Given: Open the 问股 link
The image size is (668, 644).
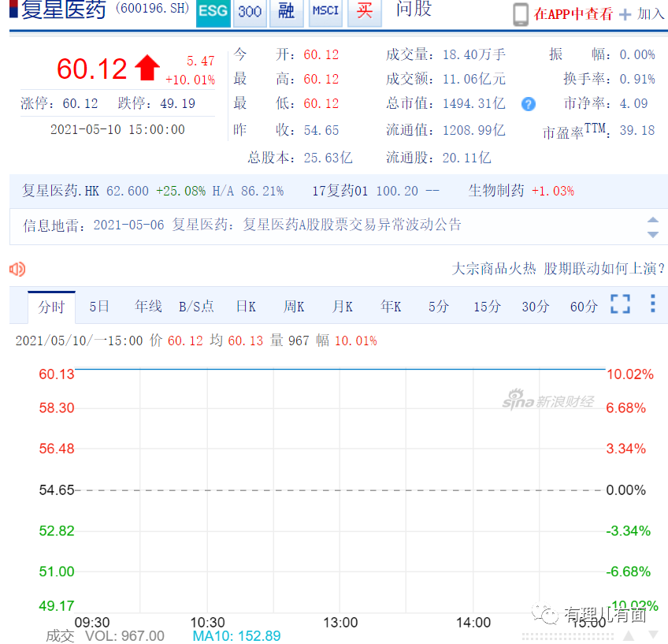Looking at the screenshot, I should click(414, 9).
